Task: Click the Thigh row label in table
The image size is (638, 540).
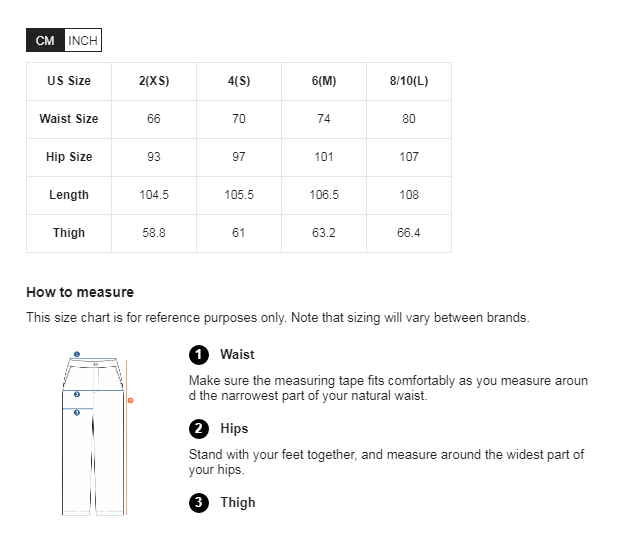Action: point(69,233)
